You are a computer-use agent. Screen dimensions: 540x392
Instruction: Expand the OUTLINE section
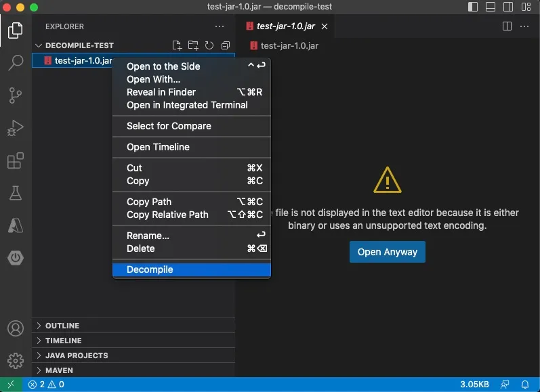(x=133, y=326)
